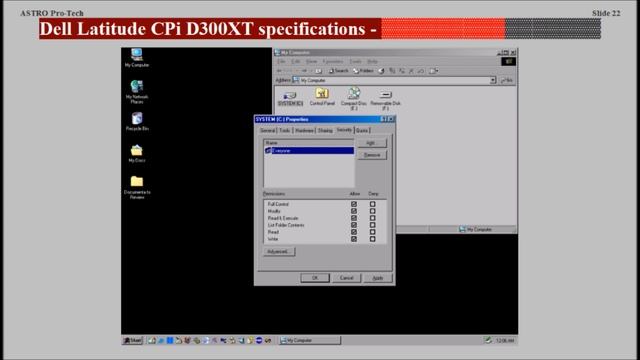Toggle Allow checkbox for Write
Viewport: 640px width, 360px height.
pos(354,239)
